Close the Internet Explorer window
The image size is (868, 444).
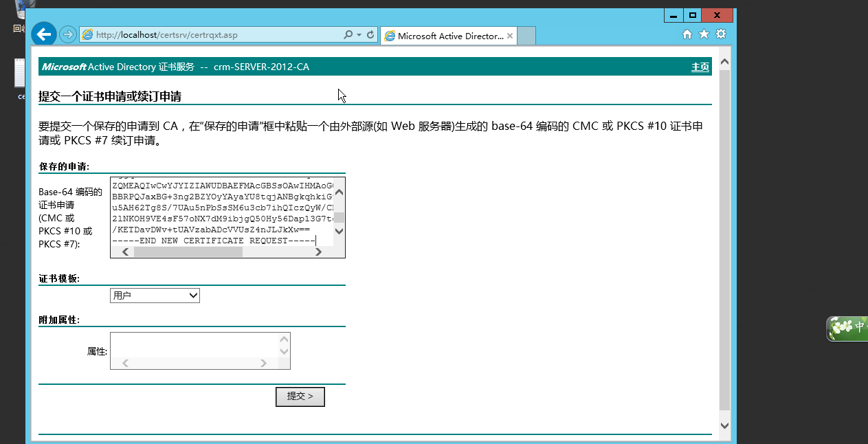coord(718,15)
